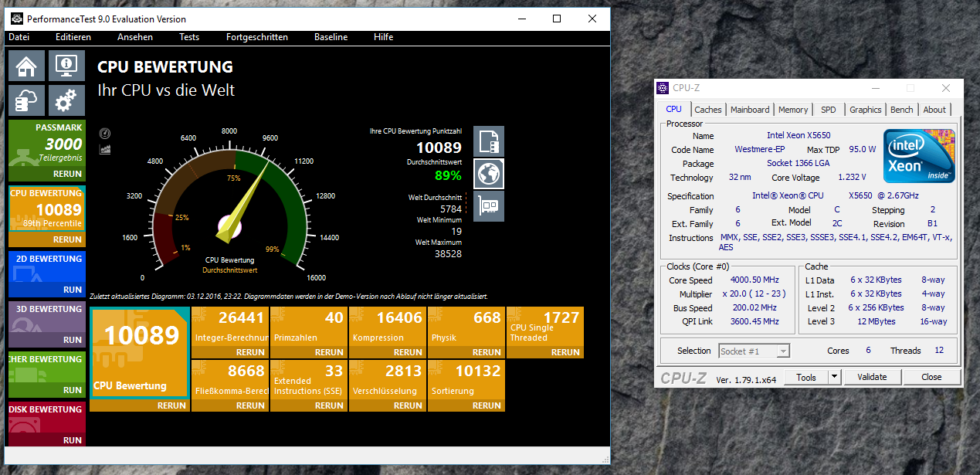Select the Passmark 3000 rating tile
980x475 pixels.
point(46,144)
